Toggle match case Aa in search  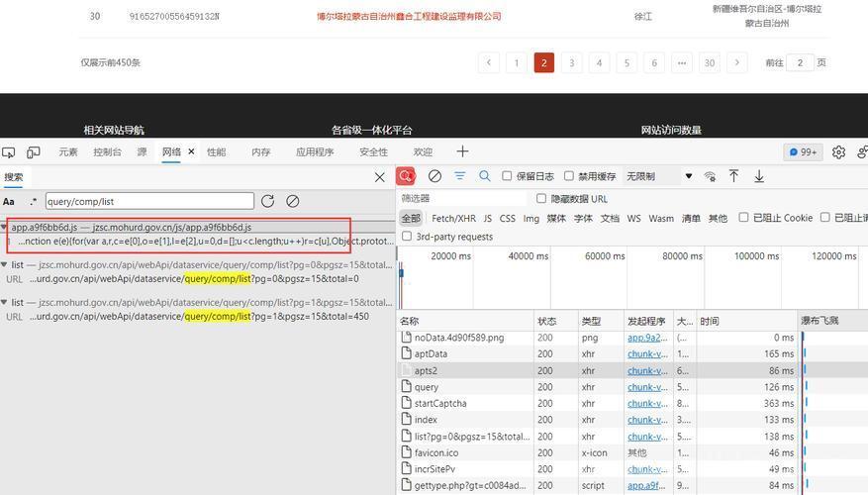point(9,202)
